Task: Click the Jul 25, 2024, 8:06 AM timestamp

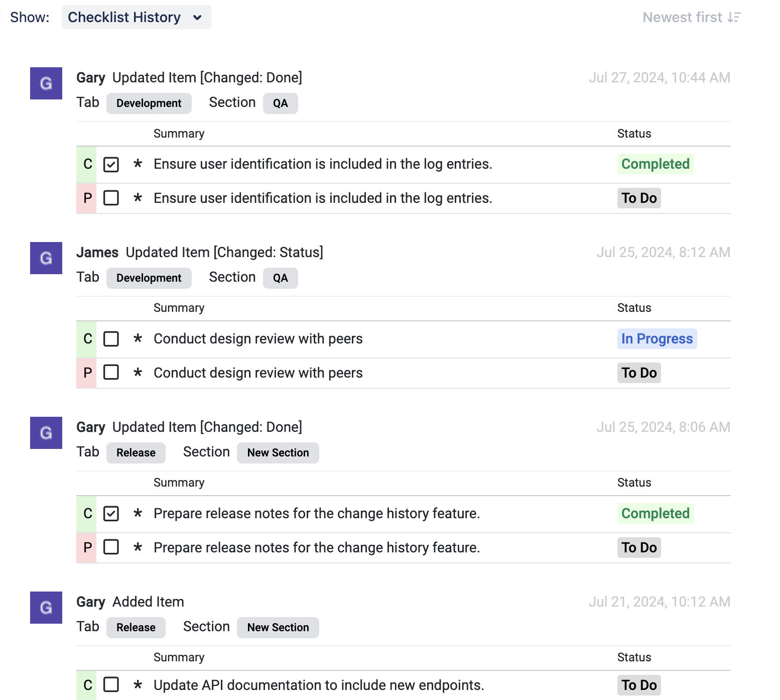Action: [x=663, y=427]
